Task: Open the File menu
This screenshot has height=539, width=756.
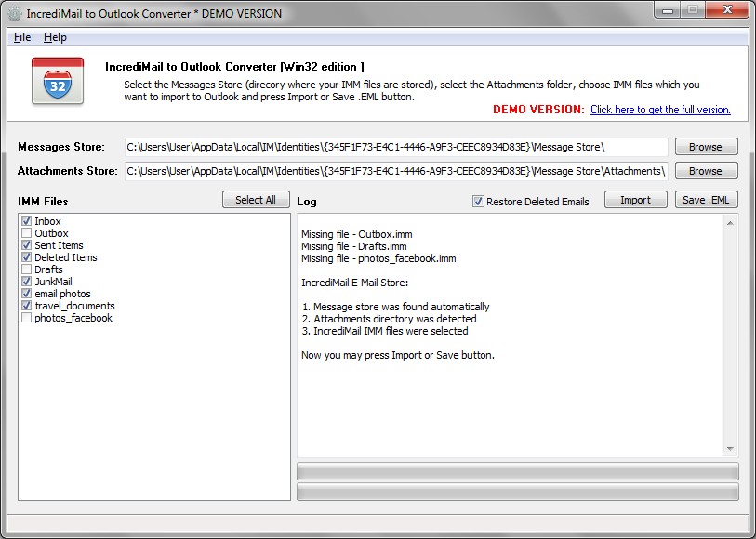Action: tap(22, 37)
